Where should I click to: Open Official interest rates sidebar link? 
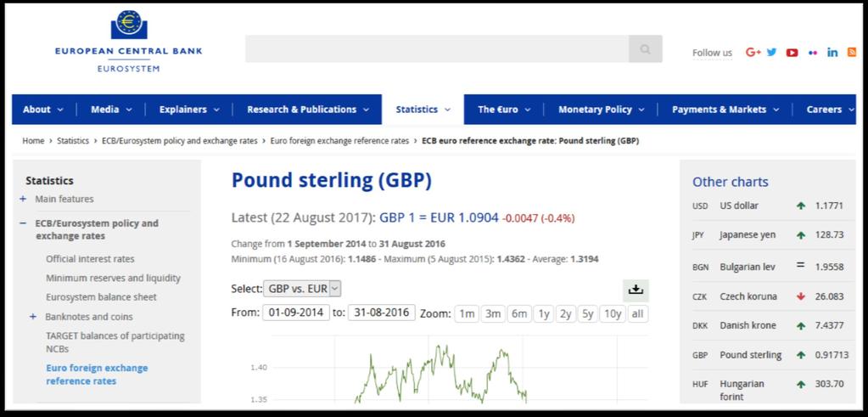(x=90, y=259)
